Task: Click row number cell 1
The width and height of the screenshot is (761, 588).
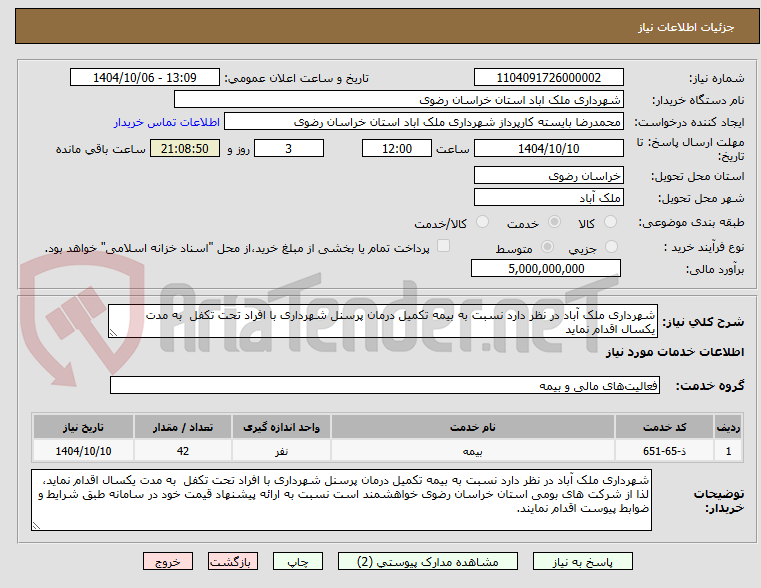Action: pos(728,451)
